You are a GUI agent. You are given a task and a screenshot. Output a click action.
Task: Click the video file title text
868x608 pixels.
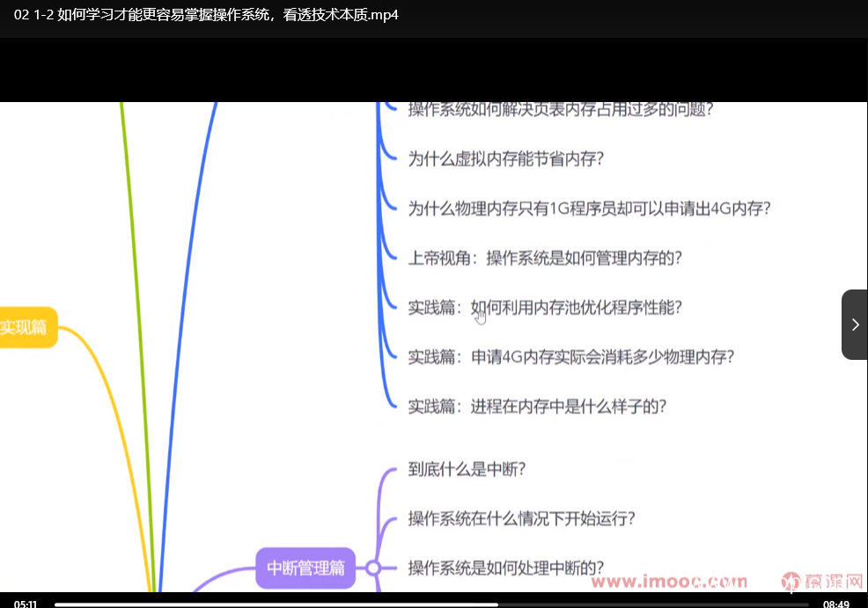click(x=206, y=14)
